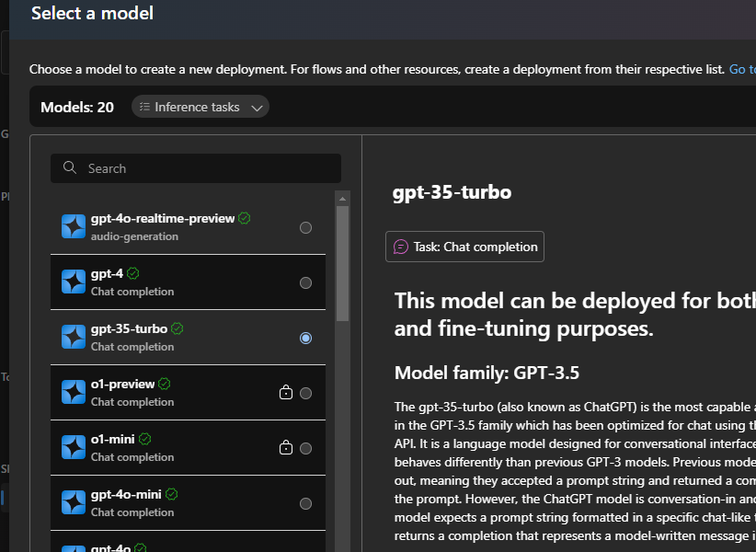Click the selected gpt-35-turbo radio button
The image size is (756, 552).
click(x=305, y=338)
